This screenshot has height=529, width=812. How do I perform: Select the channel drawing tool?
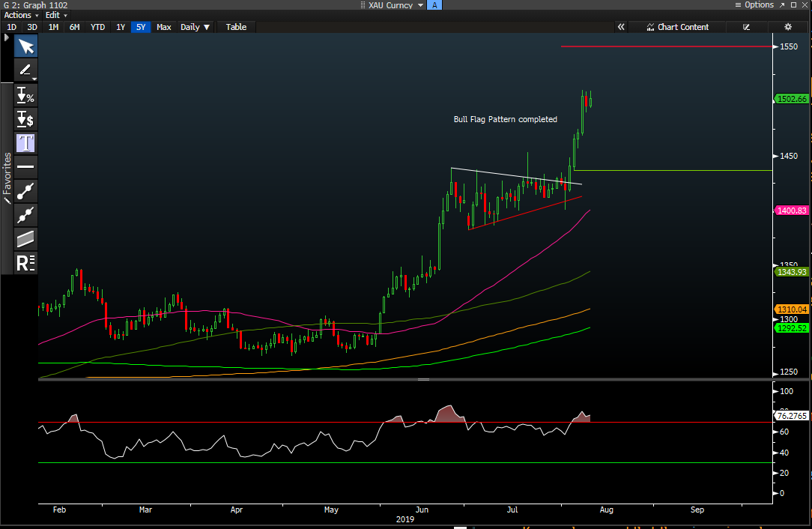pos(26,238)
